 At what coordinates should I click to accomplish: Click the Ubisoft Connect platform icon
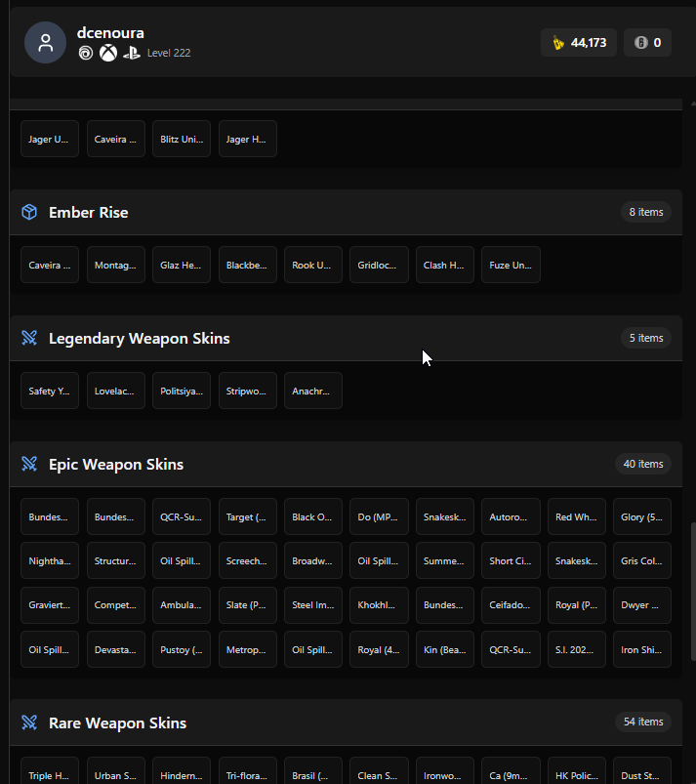tap(86, 53)
